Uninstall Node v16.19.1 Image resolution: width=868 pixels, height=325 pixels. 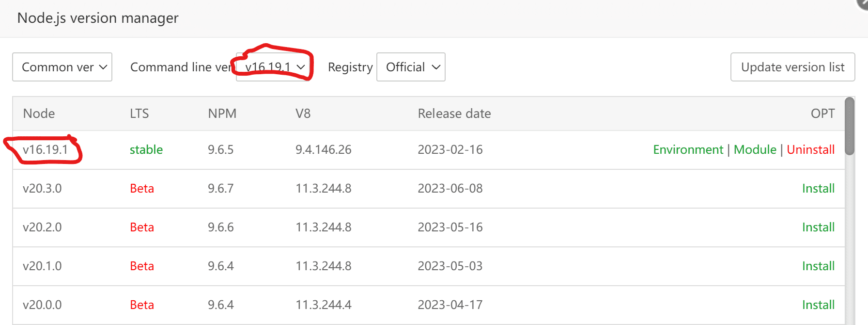pos(810,149)
